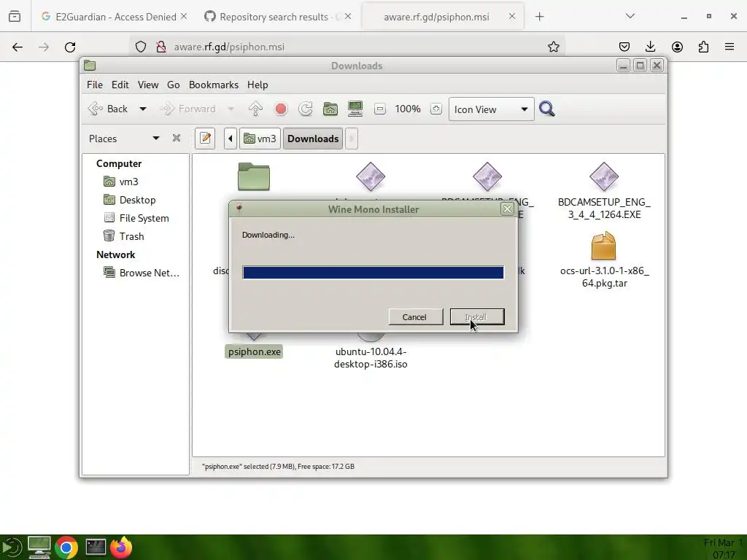Select Desktop in the sidebar
The height and width of the screenshot is (560, 747).
tap(130, 200)
